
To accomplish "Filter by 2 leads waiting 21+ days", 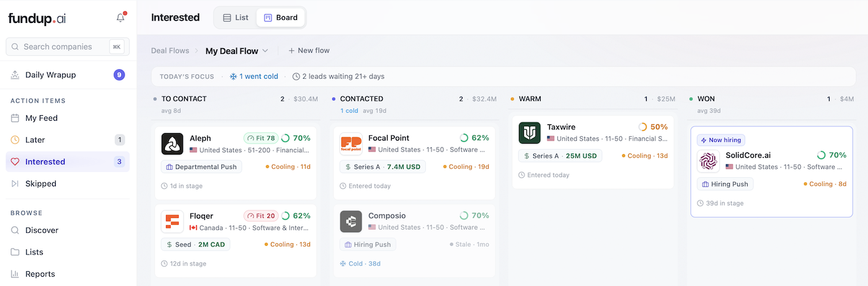I will click(x=339, y=76).
